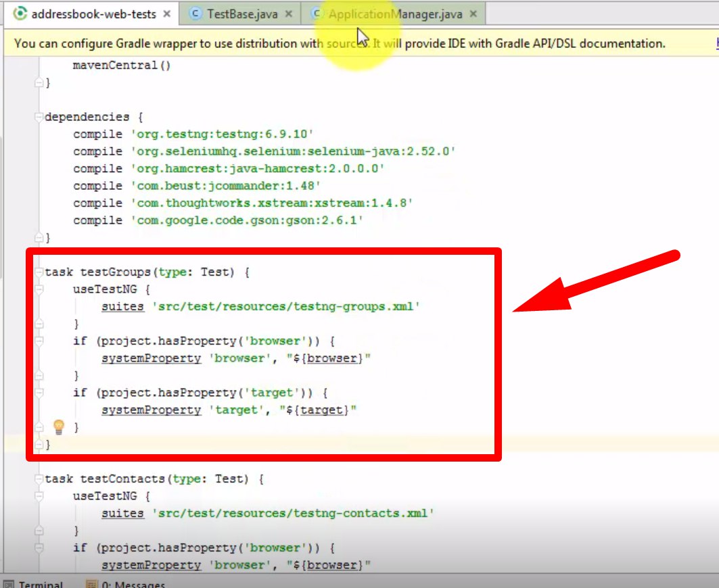The image size is (719, 588).
Task: Click the class icon on TestBase.java tab
Action: tap(195, 14)
